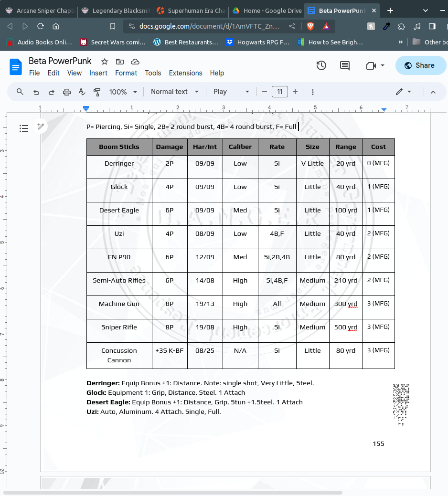Activate the paint format tool
The width and height of the screenshot is (448, 496).
click(97, 92)
